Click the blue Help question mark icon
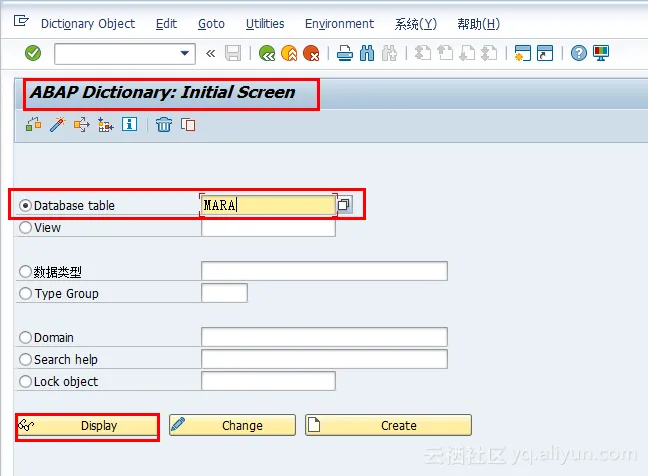Viewport: 648px width, 476px height. 579,53
